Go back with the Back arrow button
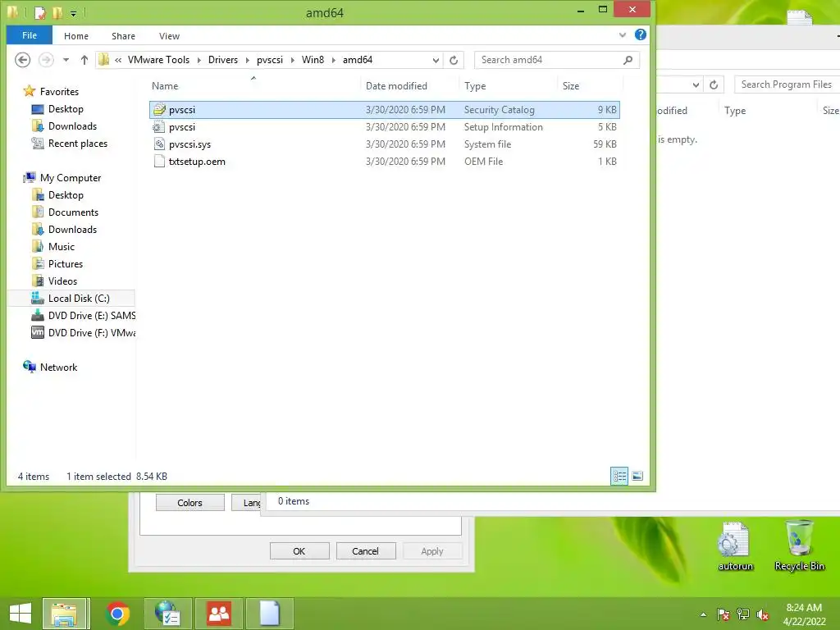 coord(22,60)
